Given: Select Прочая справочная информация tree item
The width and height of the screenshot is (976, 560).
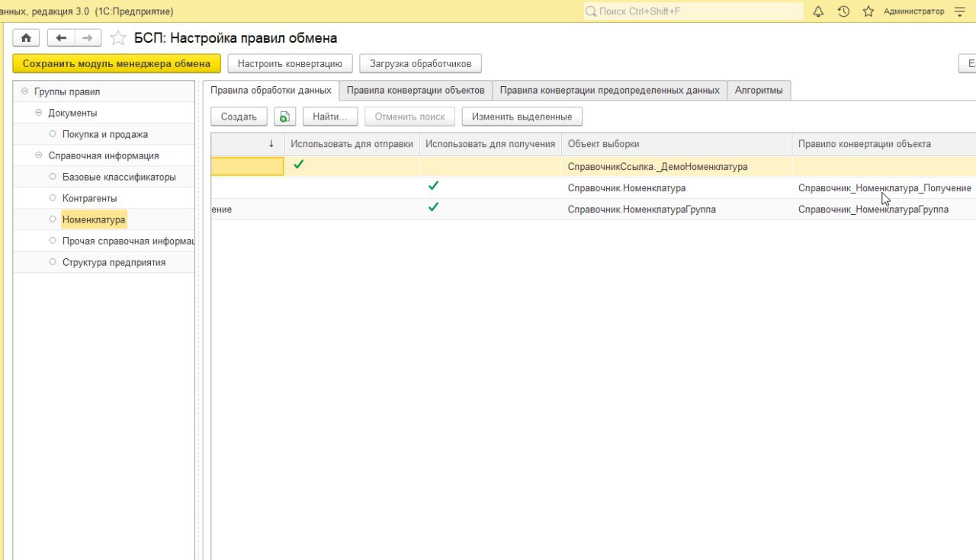Looking at the screenshot, I should click(128, 241).
